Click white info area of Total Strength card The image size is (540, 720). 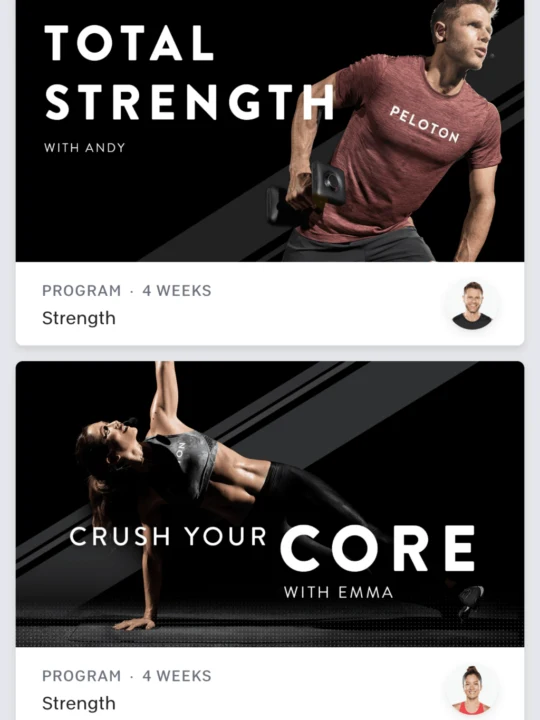270,304
